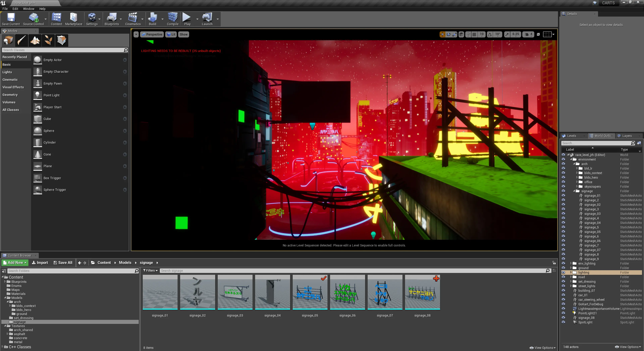Viewport: 644px width, 351px height.
Task: Hide the SpotLight actor in the outliner
Action: point(563,322)
